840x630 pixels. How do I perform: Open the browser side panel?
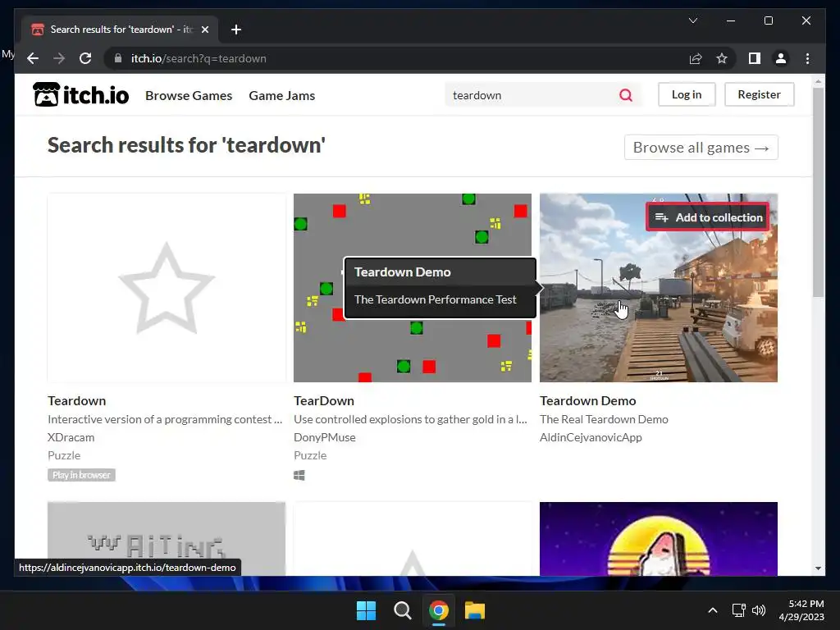tap(755, 58)
